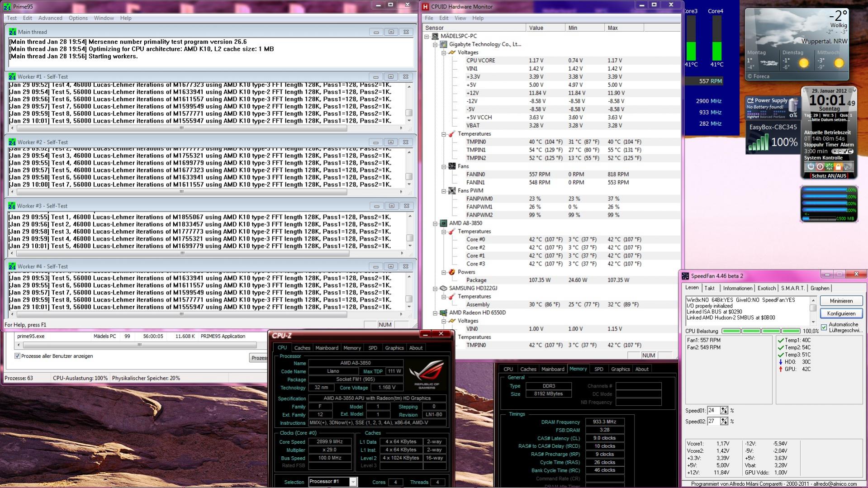Click the MÄDELSPC-PC computer icon in HWMonitor
This screenshot has width=868, height=488.
(435, 36)
